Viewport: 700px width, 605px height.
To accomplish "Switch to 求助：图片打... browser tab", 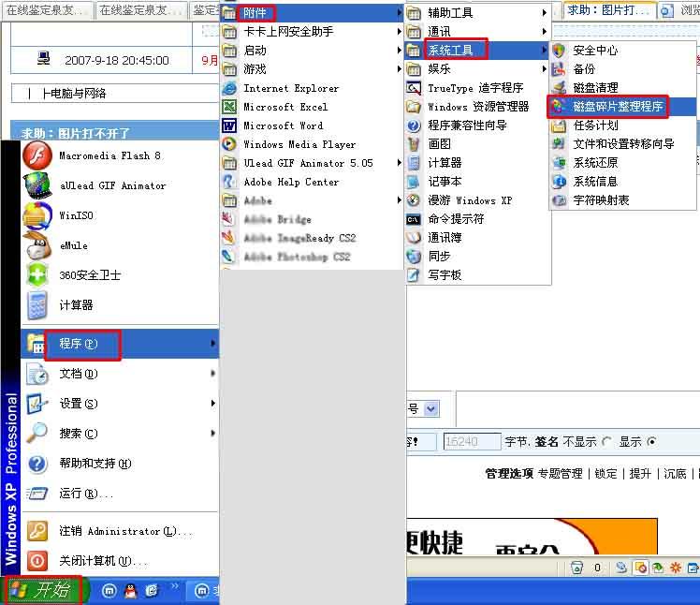I will point(609,10).
